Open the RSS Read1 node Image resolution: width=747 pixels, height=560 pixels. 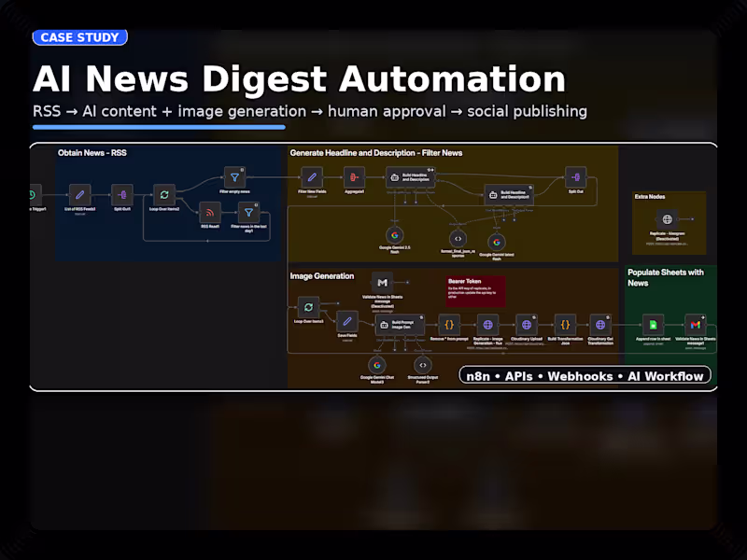pos(210,213)
